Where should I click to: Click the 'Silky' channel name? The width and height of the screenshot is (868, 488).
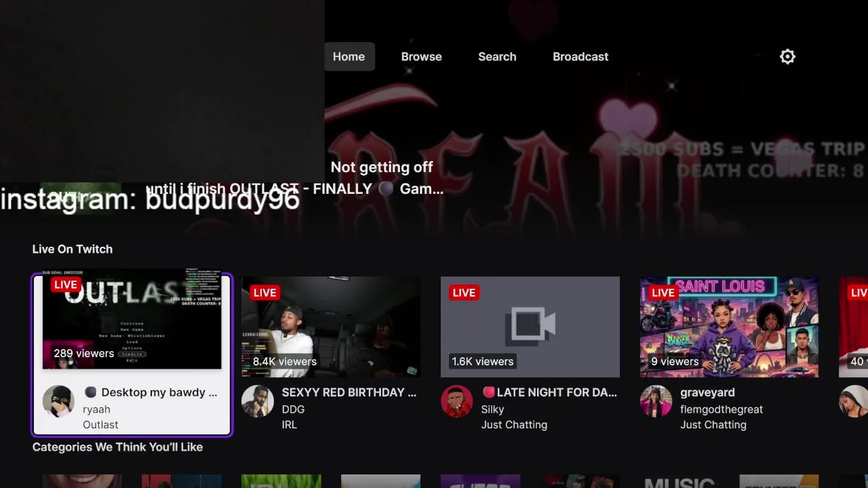pos(492,409)
